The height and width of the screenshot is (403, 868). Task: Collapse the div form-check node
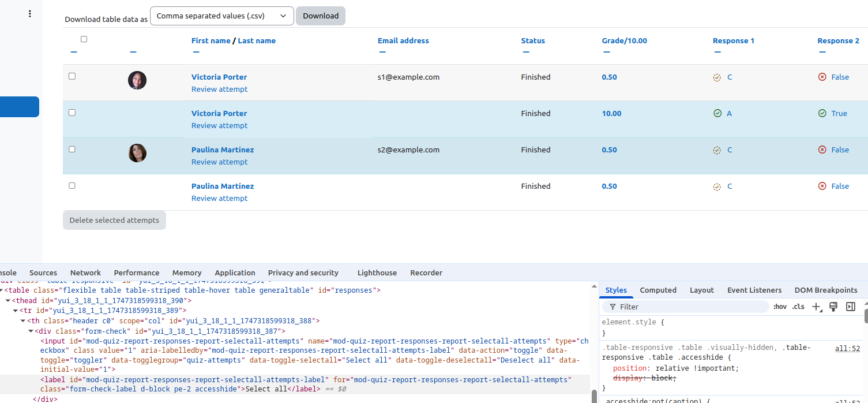pyautogui.click(x=30, y=331)
